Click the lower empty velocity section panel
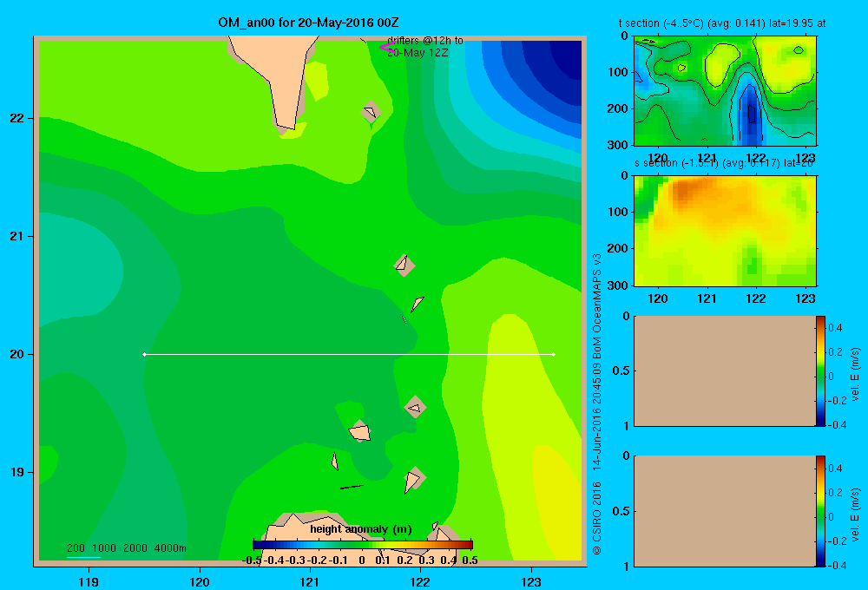868x590 pixels. click(725, 511)
